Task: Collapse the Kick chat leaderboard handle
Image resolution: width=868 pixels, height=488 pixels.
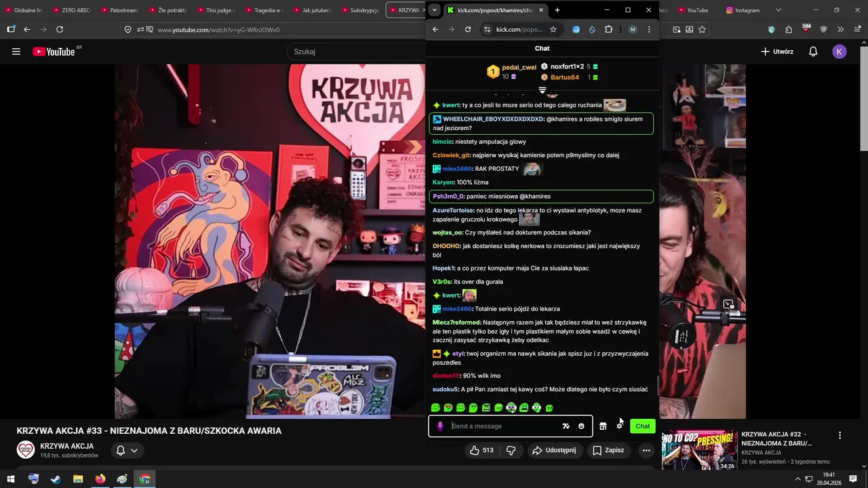Action: (542, 90)
